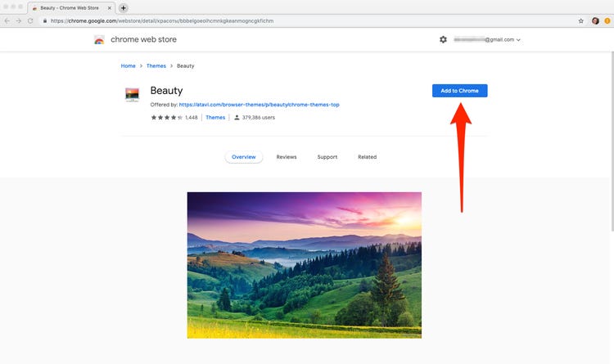Viewport: 614px width, 364px height.
Task: Open a new tab with plus button
Action: point(123,7)
